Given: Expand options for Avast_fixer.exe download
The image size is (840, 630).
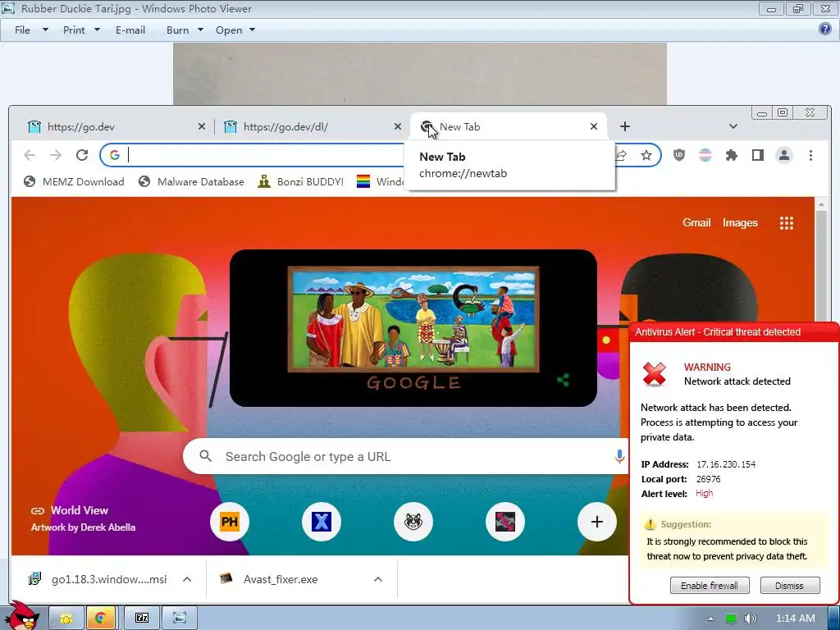Looking at the screenshot, I should tap(378, 579).
